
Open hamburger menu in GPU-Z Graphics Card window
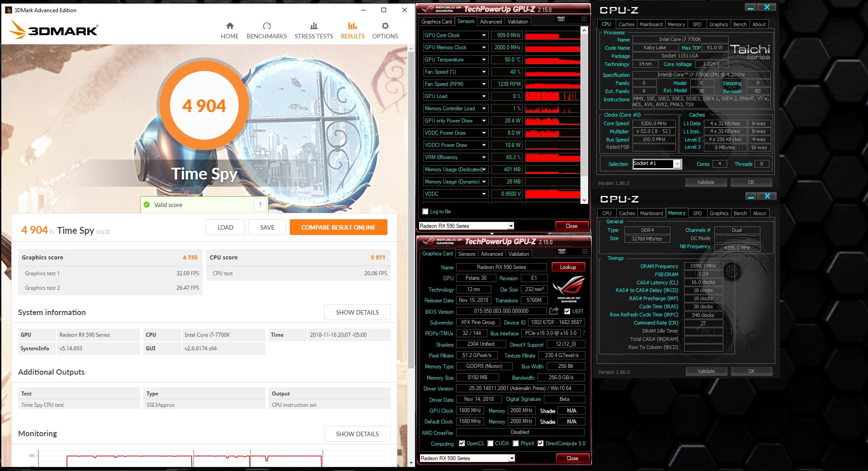pos(585,251)
